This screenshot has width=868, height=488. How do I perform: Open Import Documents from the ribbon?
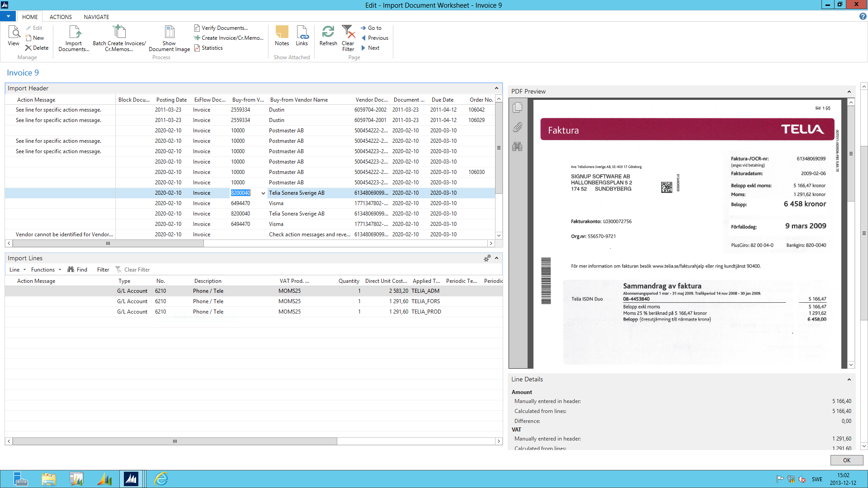pos(74,38)
